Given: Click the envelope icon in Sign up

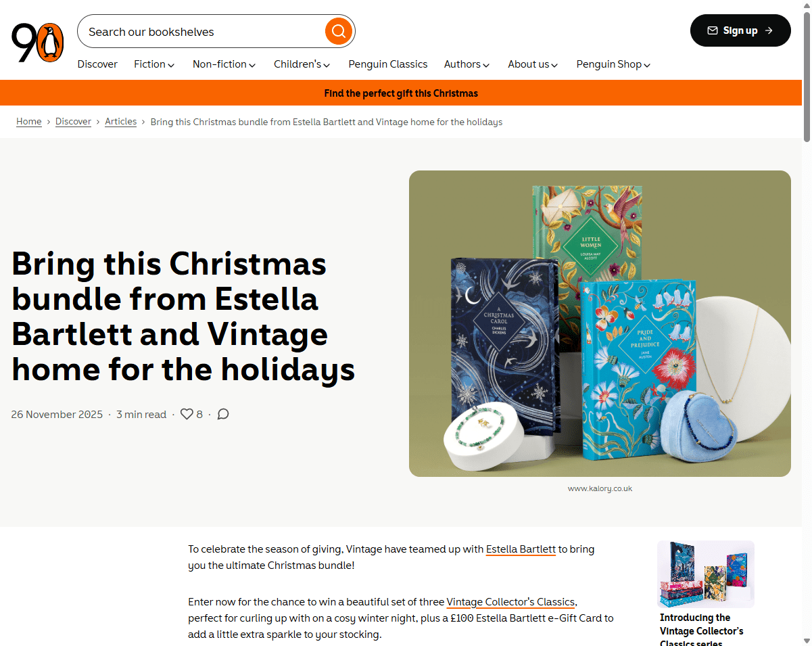Looking at the screenshot, I should pos(713,30).
